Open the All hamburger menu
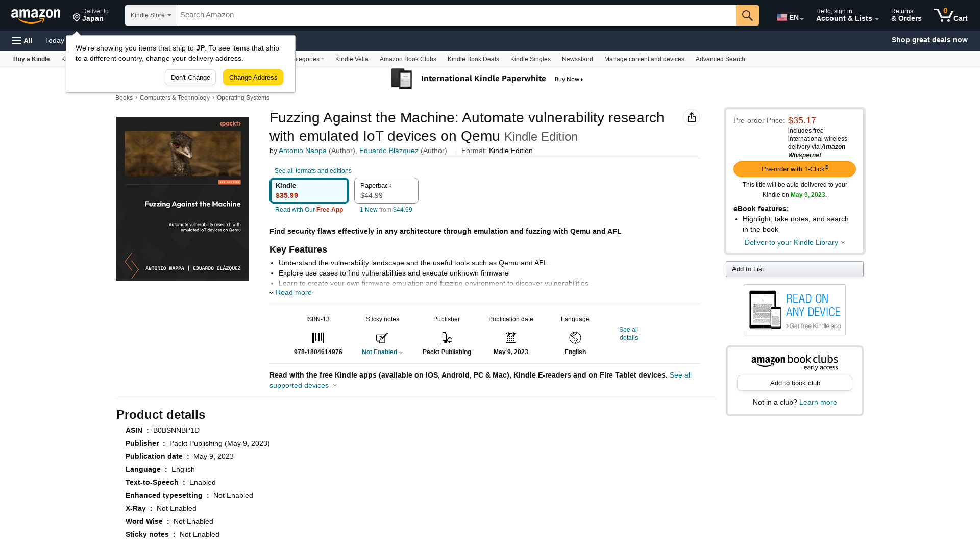This screenshot has height=551, width=980. click(x=22, y=41)
